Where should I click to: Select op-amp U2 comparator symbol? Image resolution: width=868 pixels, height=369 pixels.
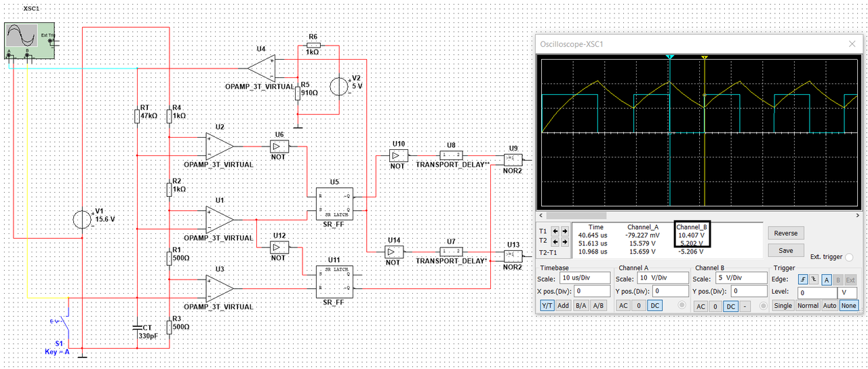(x=220, y=147)
